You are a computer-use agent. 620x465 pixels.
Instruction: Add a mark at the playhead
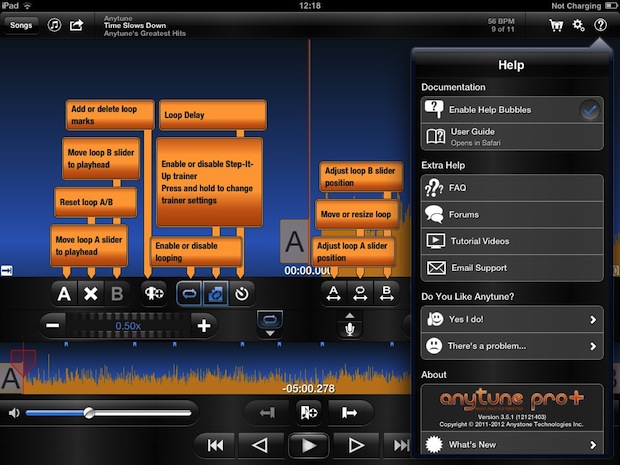point(309,413)
